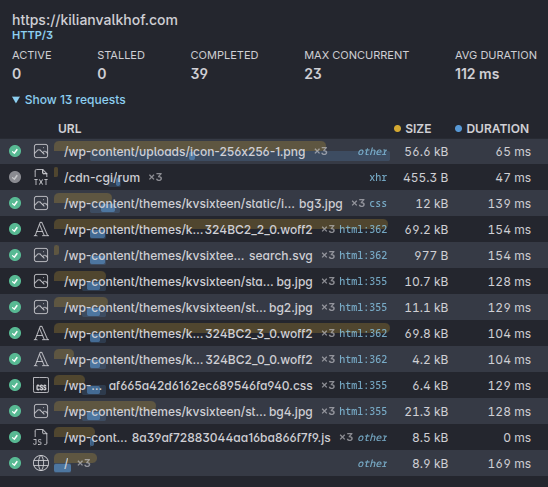Click globe document icon for root request
Screen dimensions: 548x487
point(41,463)
